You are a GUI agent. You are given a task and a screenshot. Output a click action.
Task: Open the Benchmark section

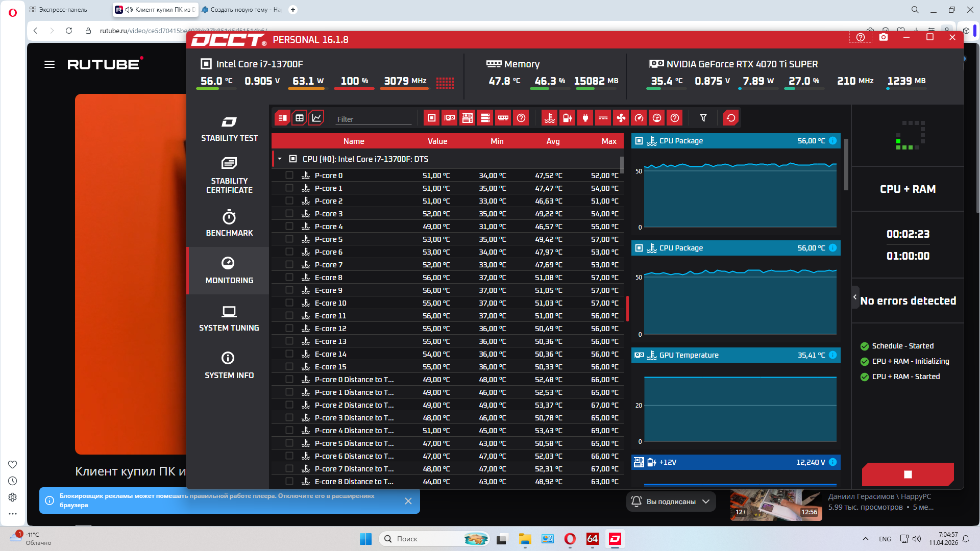click(229, 223)
